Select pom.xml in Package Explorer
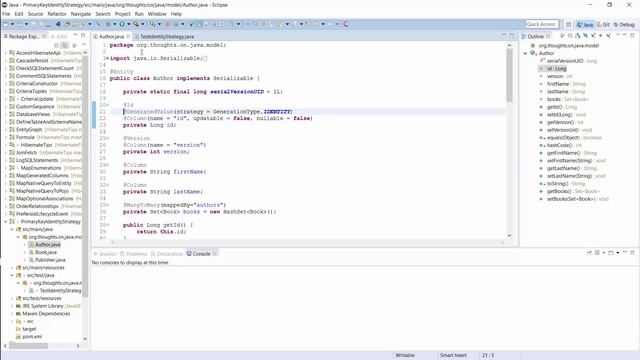 pos(29,337)
